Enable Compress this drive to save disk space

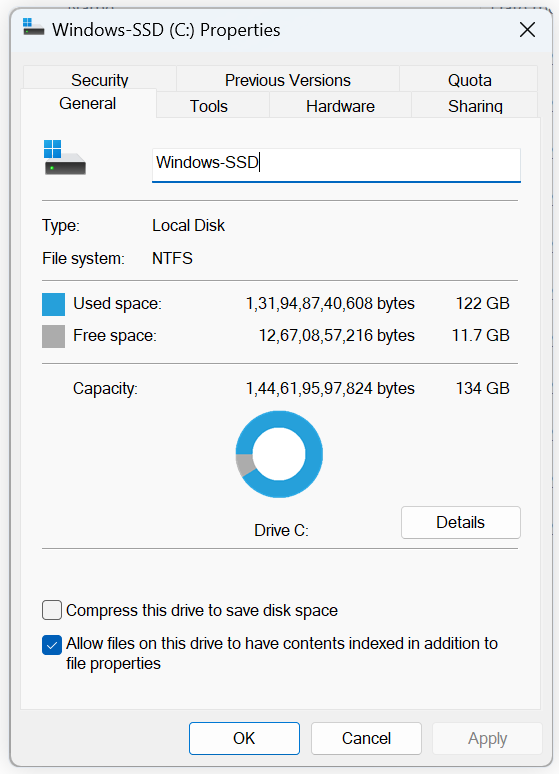[52, 610]
